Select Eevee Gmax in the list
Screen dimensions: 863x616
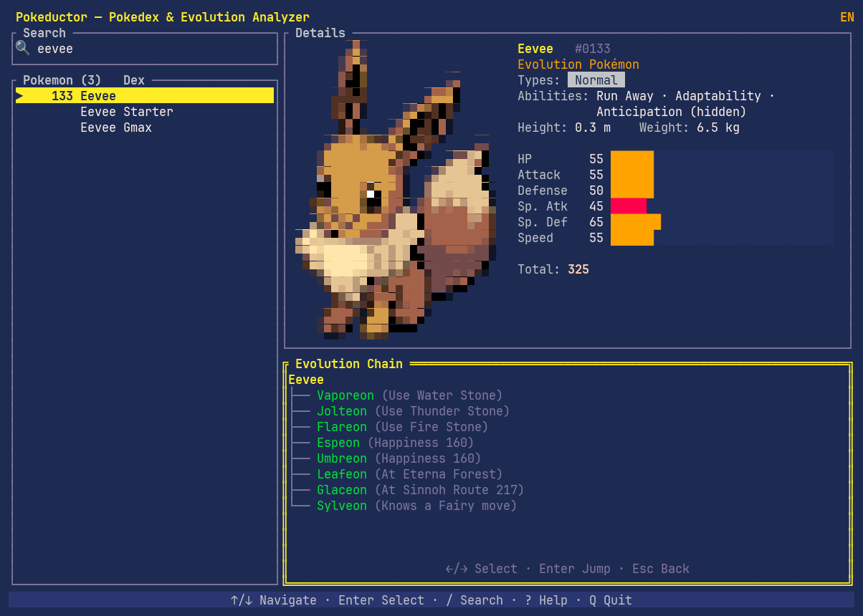click(116, 127)
